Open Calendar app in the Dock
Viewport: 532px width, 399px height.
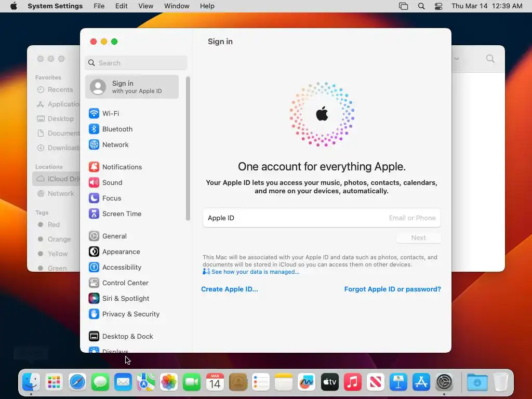pos(215,382)
